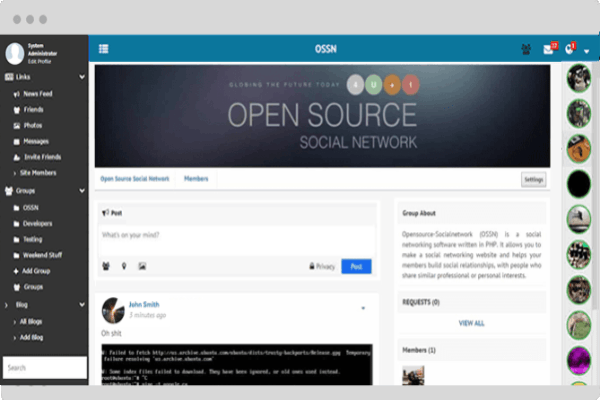Open the black circle chat avatar
The width and height of the screenshot is (600, 400).
click(x=579, y=184)
